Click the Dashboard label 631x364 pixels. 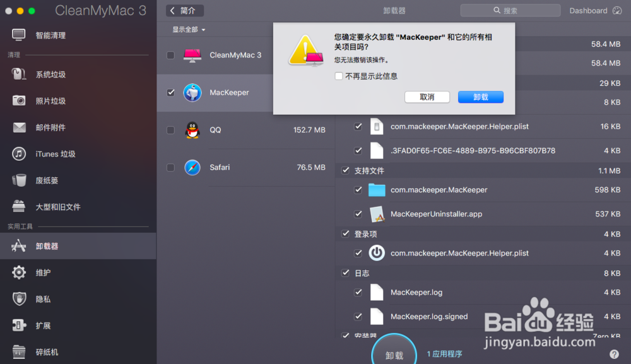588,11
